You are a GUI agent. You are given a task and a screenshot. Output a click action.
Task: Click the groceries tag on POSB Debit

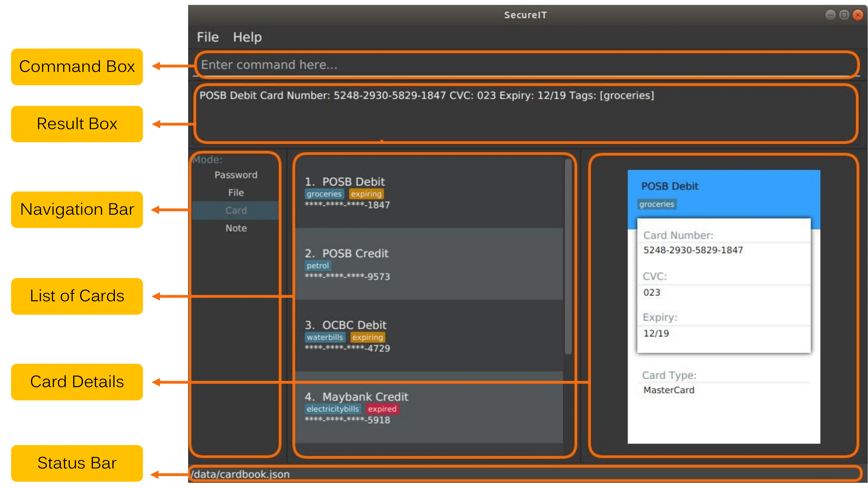tap(320, 194)
